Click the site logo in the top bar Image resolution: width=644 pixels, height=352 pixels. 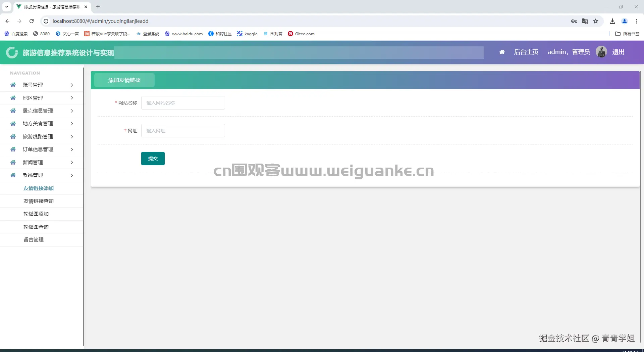coord(12,52)
